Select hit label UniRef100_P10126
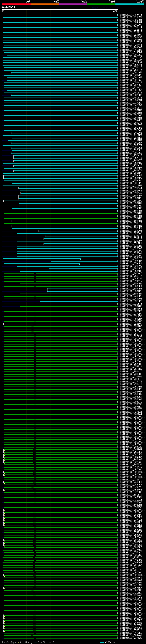This screenshot has width=146, height=644. coord(131,412)
